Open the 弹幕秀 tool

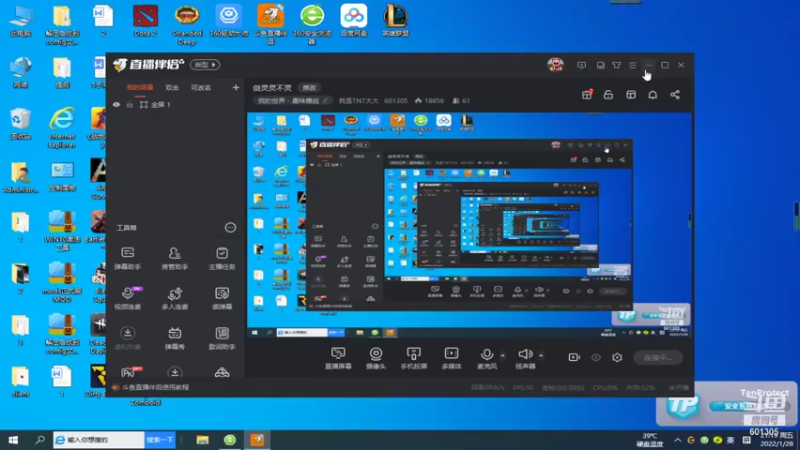[174, 338]
